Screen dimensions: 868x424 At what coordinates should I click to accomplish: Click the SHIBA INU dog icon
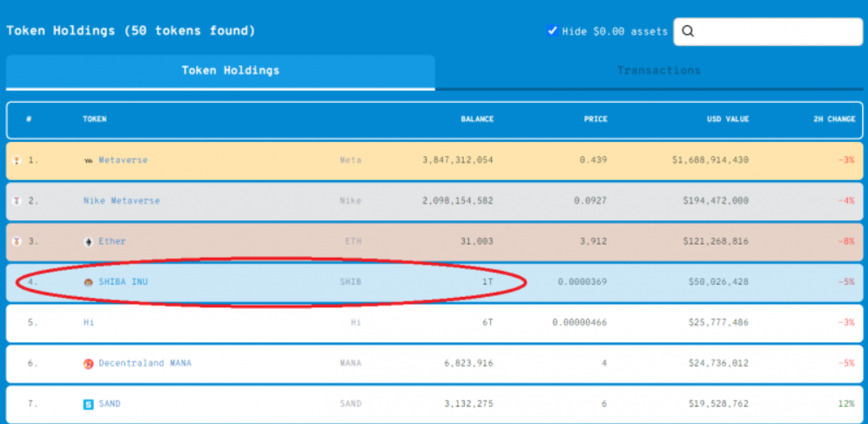click(x=88, y=282)
